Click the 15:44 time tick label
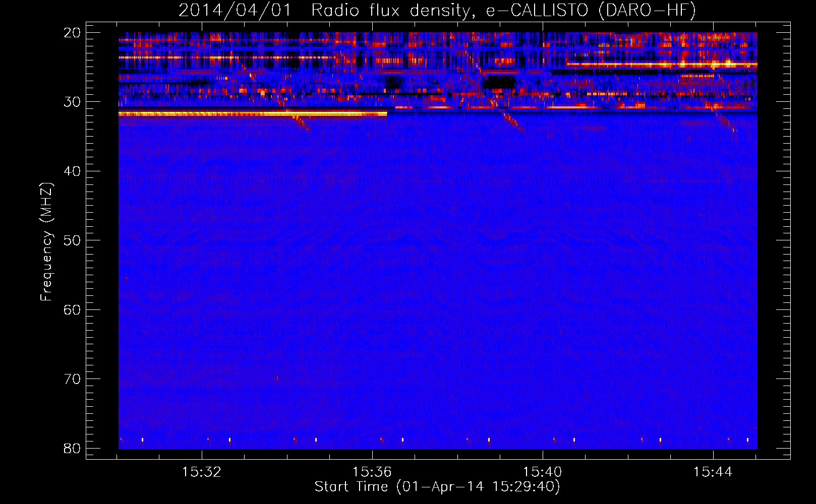This screenshot has height=504, width=816. pos(713,472)
